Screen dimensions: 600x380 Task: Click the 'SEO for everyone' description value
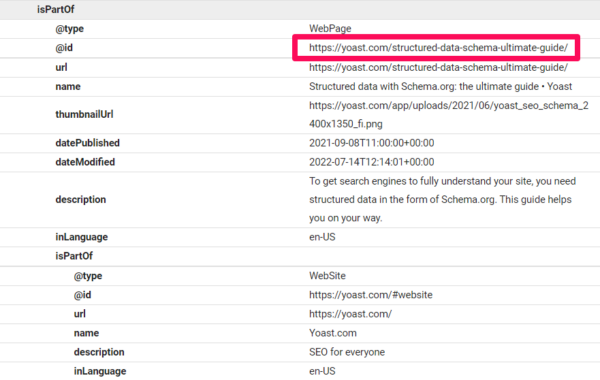tap(347, 352)
